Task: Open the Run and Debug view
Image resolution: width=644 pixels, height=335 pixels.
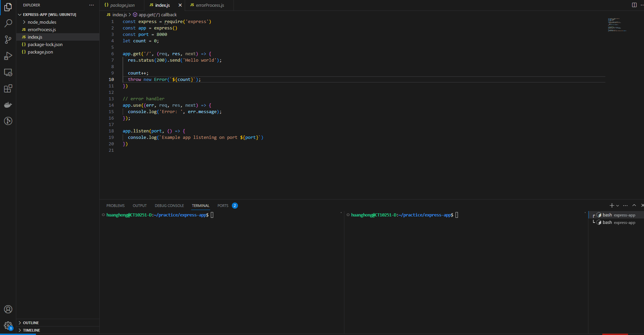Action: click(x=8, y=56)
